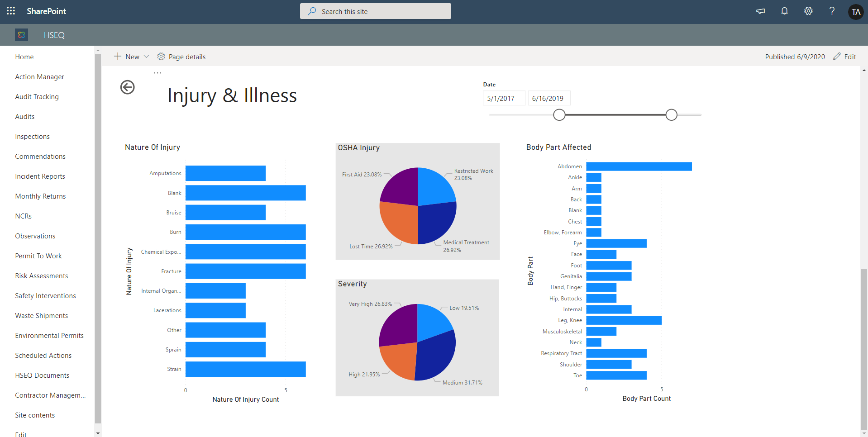
Task: Select the end date field 6/16/2019
Action: tap(549, 98)
